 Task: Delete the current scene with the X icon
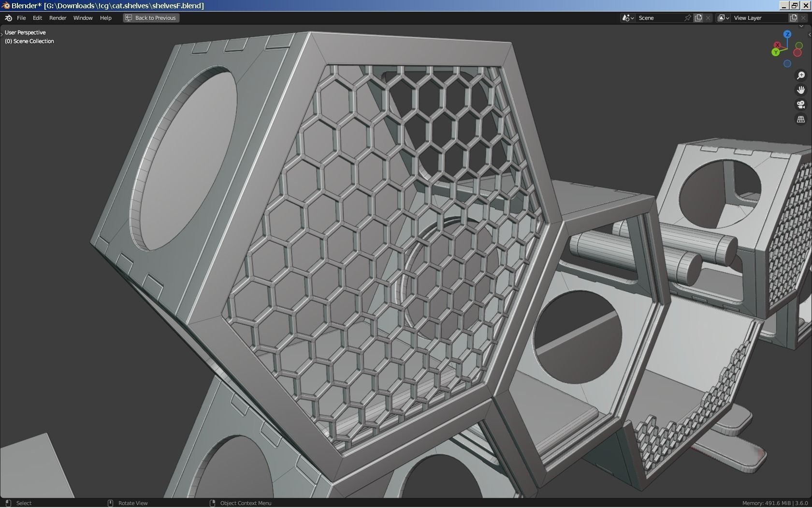[x=708, y=18]
